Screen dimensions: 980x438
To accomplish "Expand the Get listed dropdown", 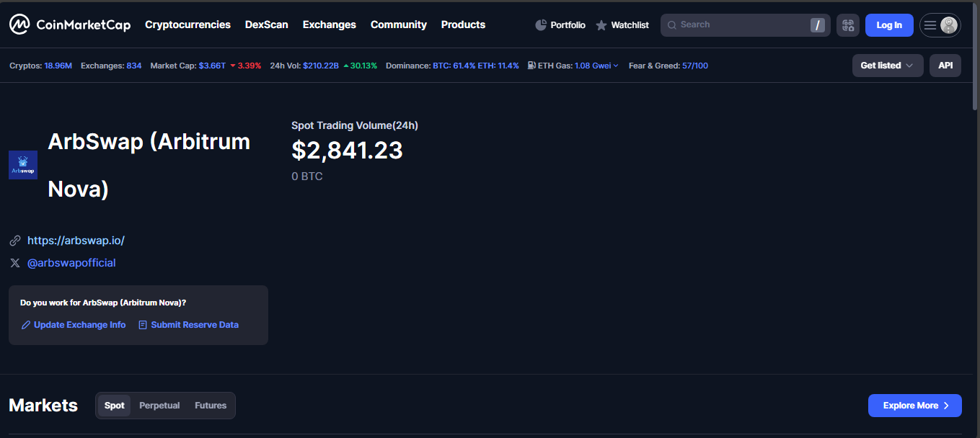I will 887,66.
